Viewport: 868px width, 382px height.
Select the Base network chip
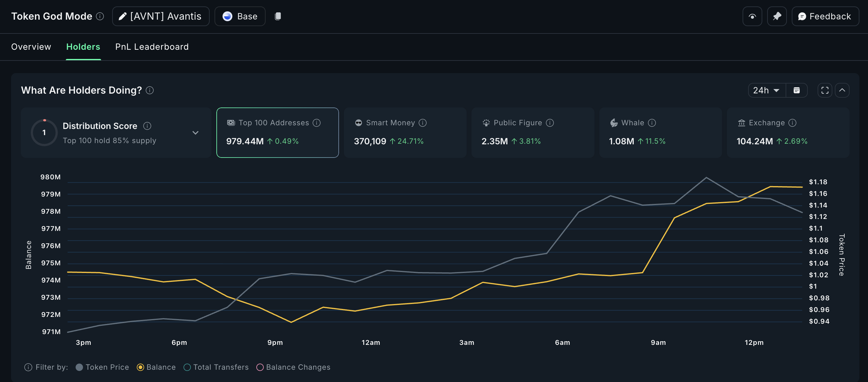pyautogui.click(x=239, y=16)
